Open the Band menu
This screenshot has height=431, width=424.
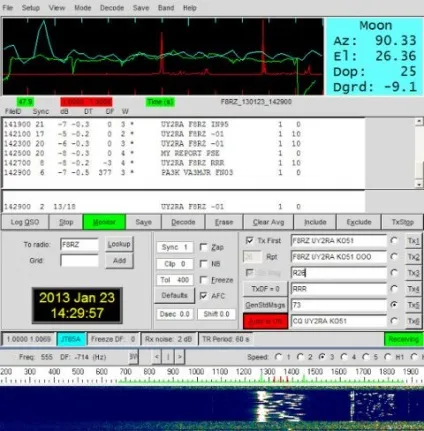click(166, 8)
